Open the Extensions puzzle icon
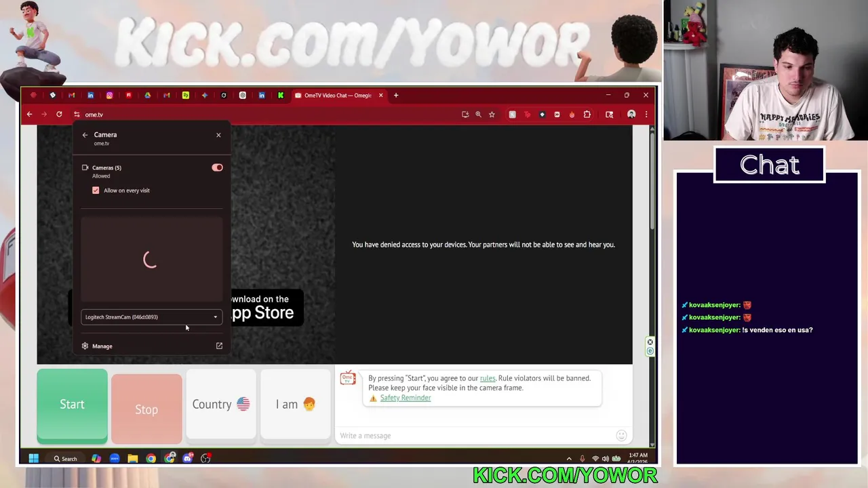Viewport: 868px width, 488px height. (x=587, y=115)
